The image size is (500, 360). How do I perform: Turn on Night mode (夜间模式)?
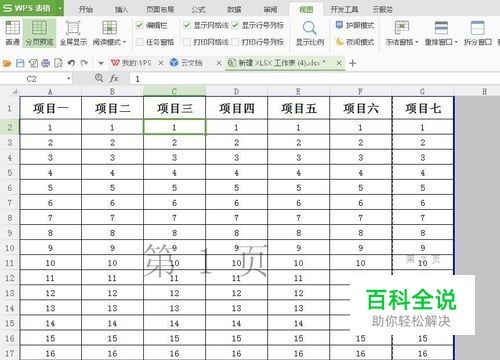pos(355,42)
